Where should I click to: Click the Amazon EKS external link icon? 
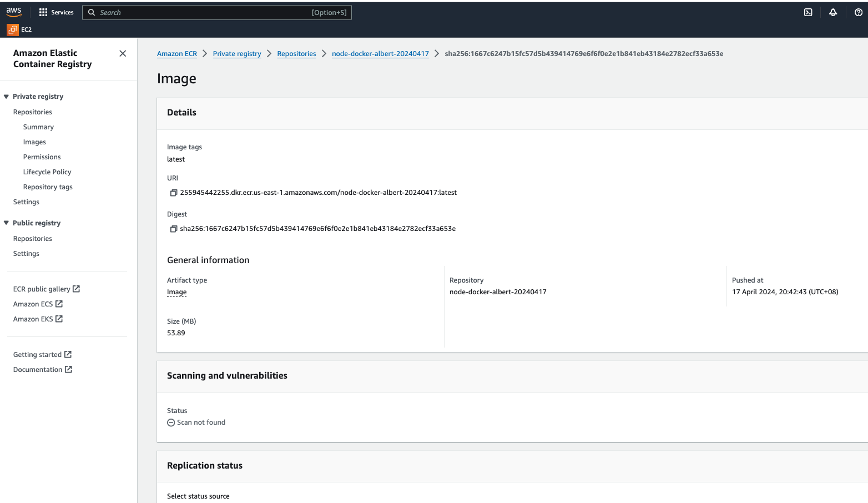[x=59, y=319]
